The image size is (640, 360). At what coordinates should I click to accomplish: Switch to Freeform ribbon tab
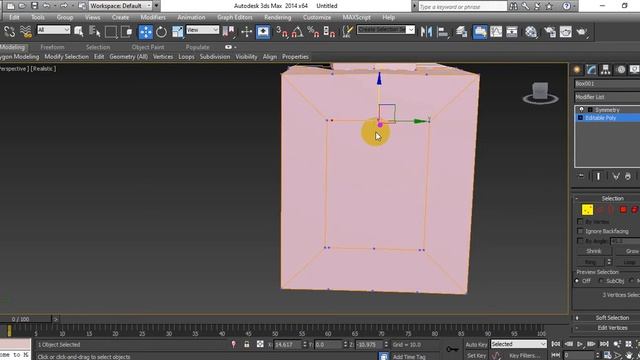52,47
